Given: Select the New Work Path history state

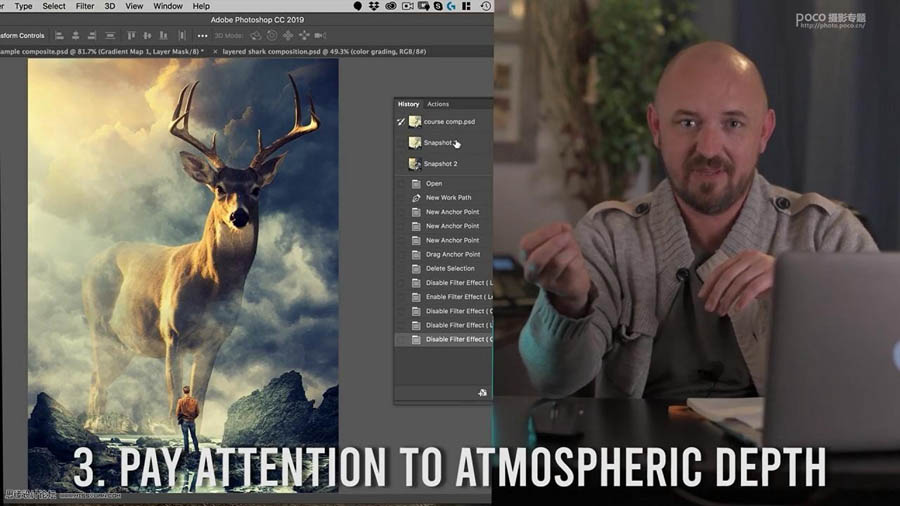Looking at the screenshot, I should tap(448, 198).
